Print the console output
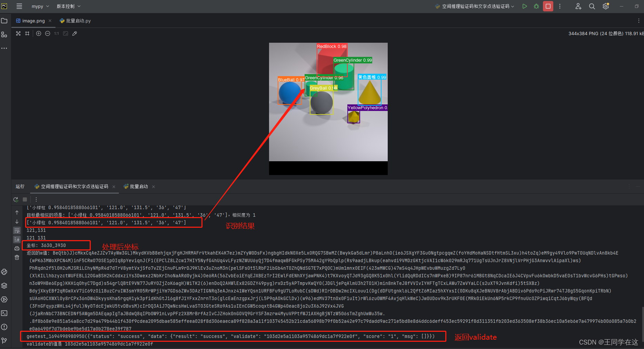644x349 pixels. (x=17, y=248)
